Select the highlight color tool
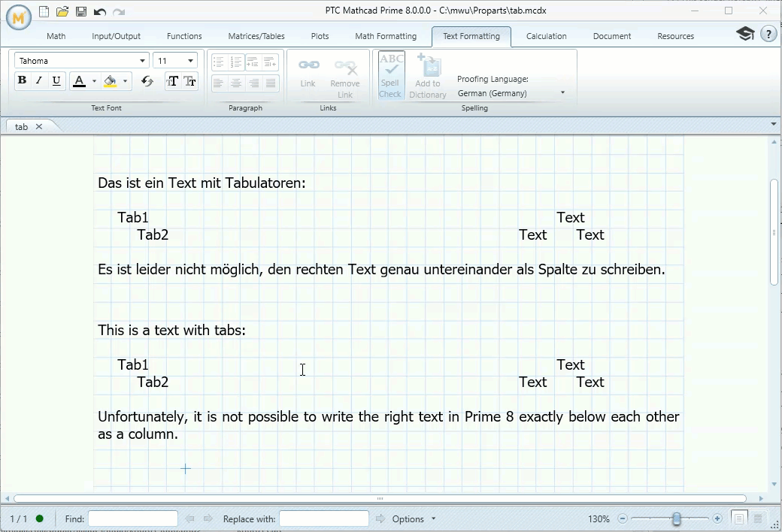 point(110,80)
